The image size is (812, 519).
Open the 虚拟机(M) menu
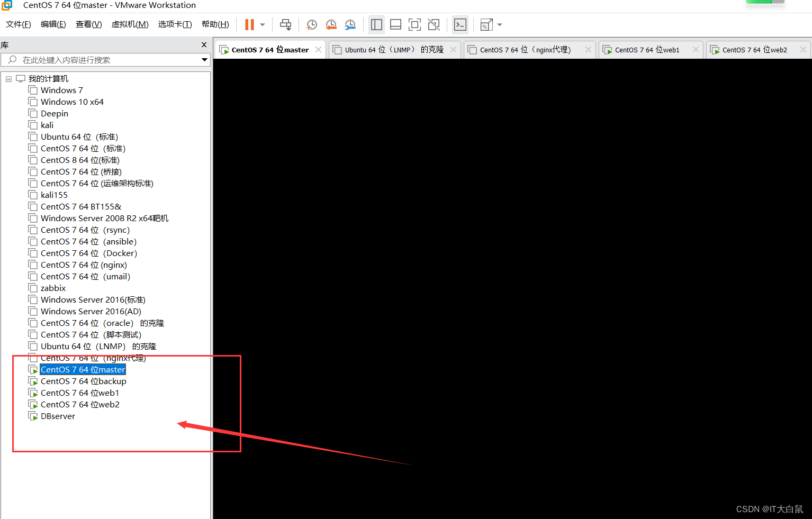coord(130,24)
